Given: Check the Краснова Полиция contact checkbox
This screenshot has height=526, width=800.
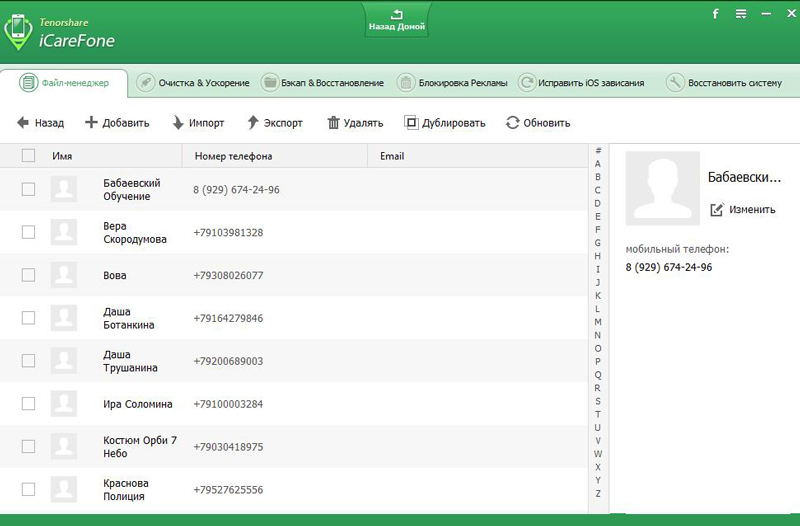Looking at the screenshot, I should 29,489.
